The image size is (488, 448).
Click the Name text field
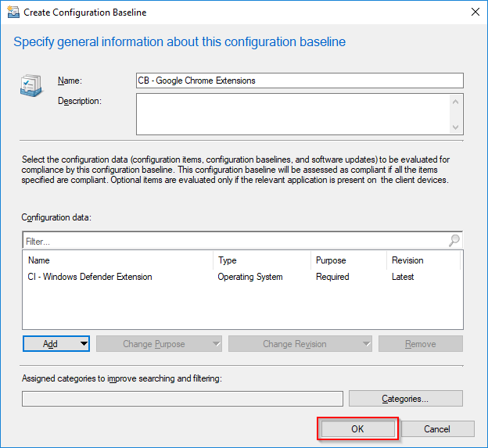pos(300,81)
